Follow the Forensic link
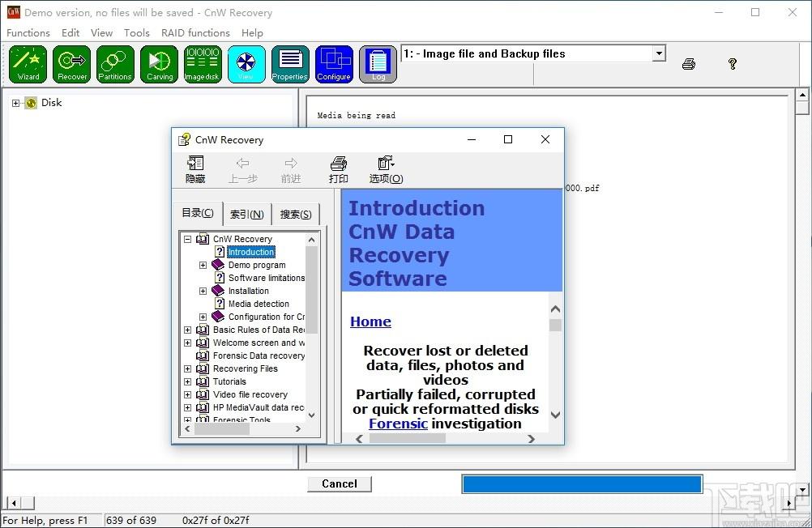The width and height of the screenshot is (812, 528). 398,424
